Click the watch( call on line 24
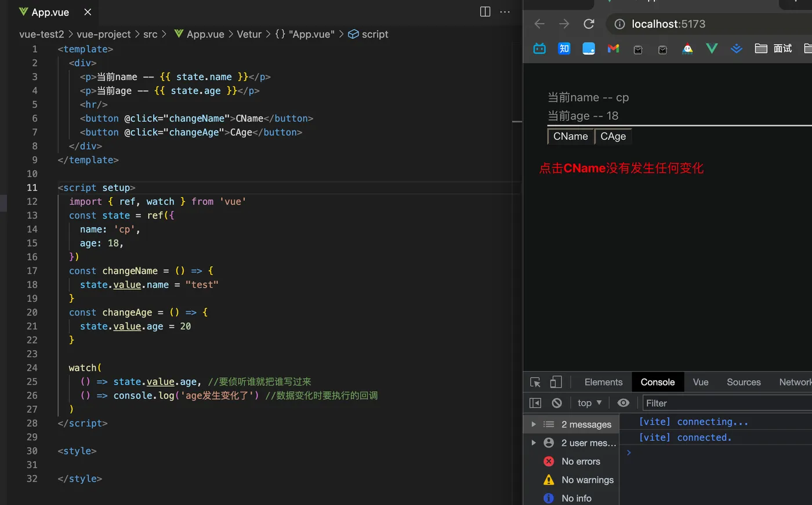This screenshot has width=812, height=505. click(85, 368)
